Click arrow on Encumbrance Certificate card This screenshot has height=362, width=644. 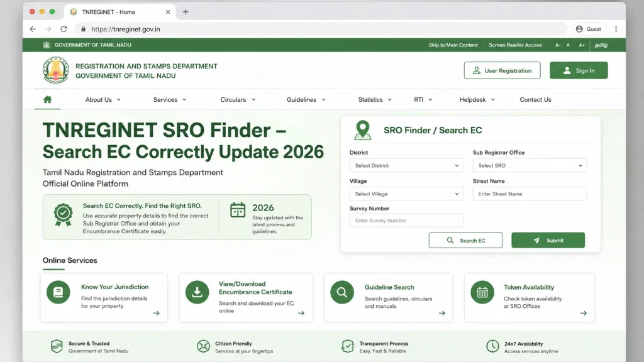click(301, 313)
